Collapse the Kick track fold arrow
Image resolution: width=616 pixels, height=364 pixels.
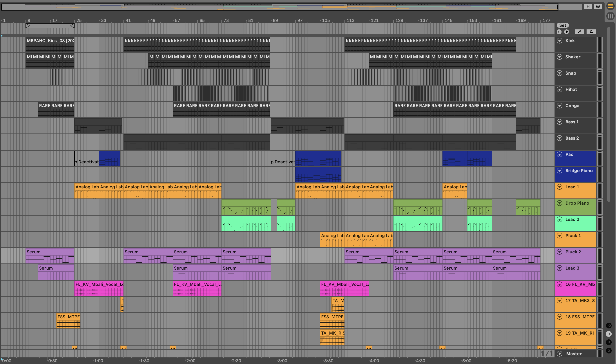[x=560, y=41]
